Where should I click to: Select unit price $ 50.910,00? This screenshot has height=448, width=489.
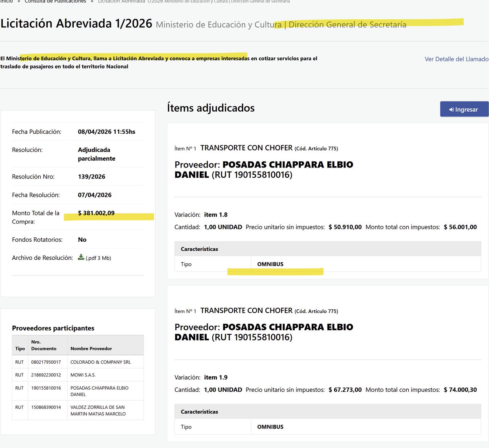pyautogui.click(x=345, y=227)
